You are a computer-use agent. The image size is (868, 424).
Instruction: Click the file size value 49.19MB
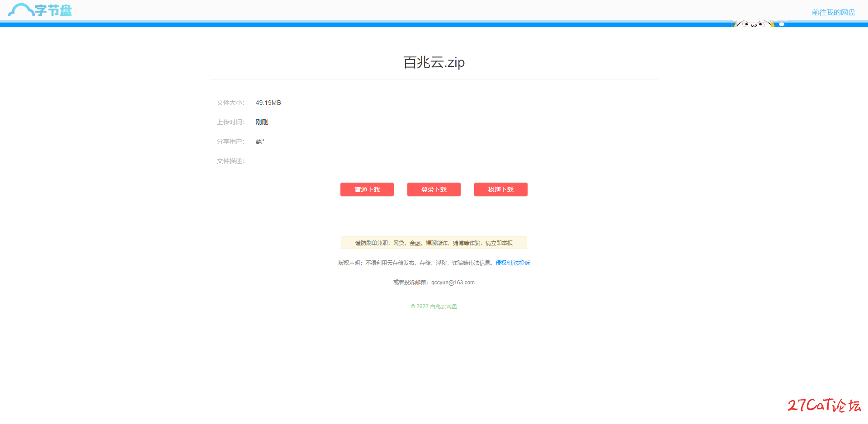coord(268,103)
